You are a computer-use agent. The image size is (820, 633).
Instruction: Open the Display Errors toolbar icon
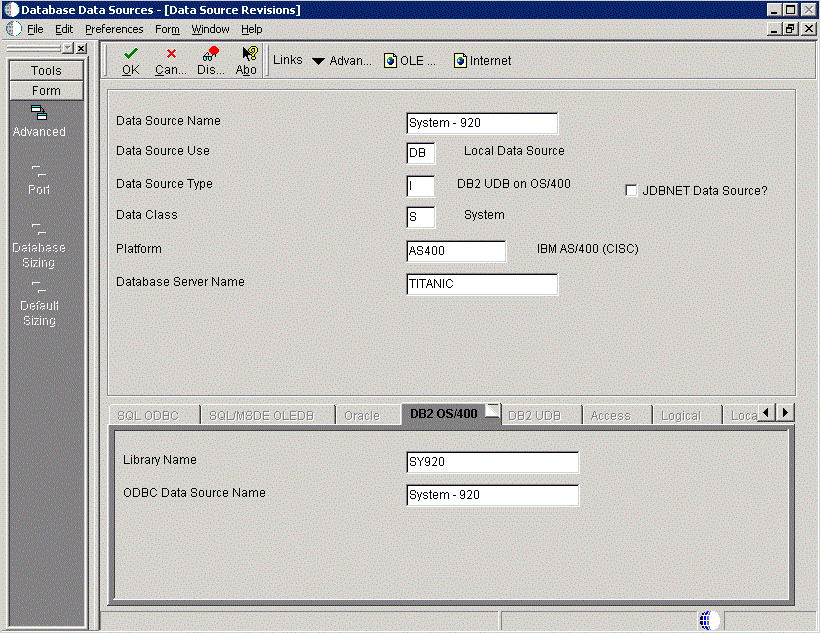[210, 54]
